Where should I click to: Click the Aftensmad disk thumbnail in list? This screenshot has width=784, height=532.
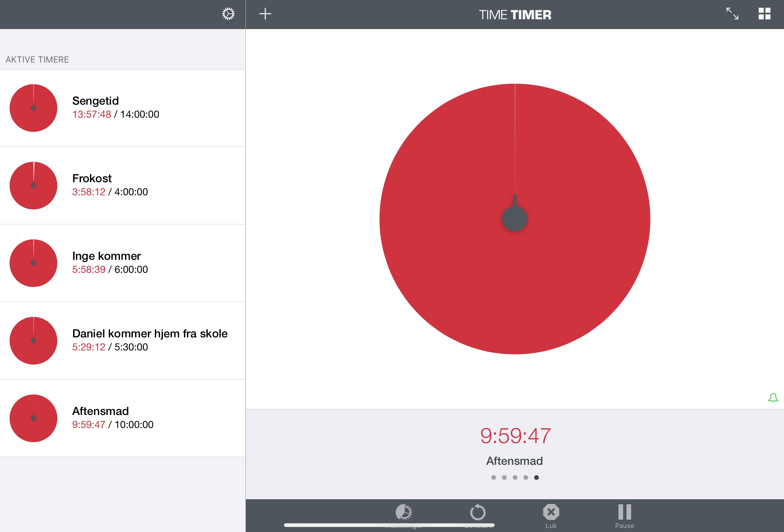[33, 418]
